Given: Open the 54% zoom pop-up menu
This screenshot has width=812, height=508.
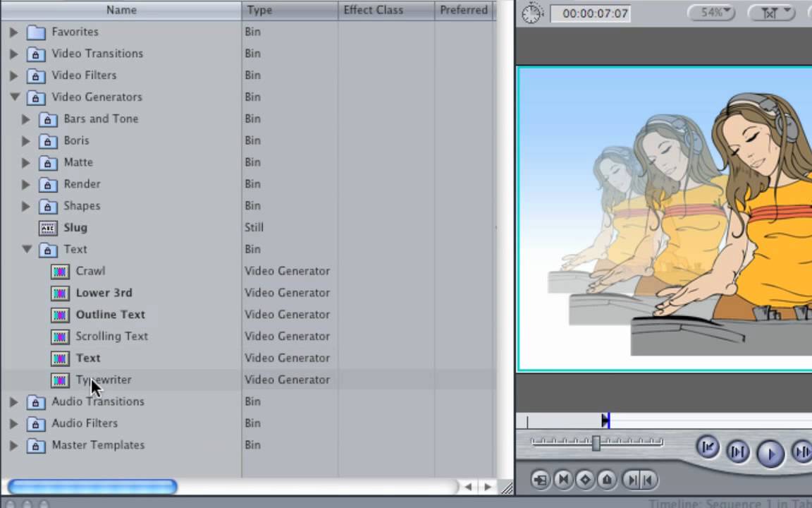Looking at the screenshot, I should tap(711, 13).
